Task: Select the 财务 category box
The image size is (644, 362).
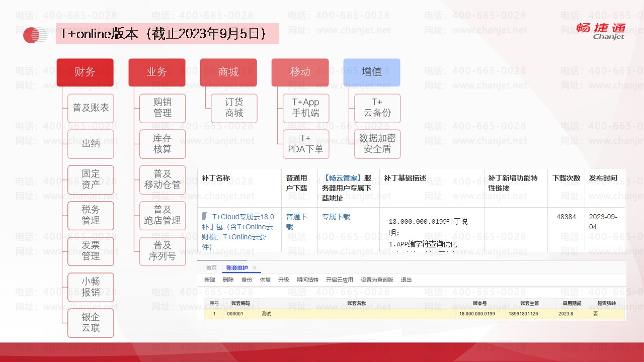Action: pos(85,72)
